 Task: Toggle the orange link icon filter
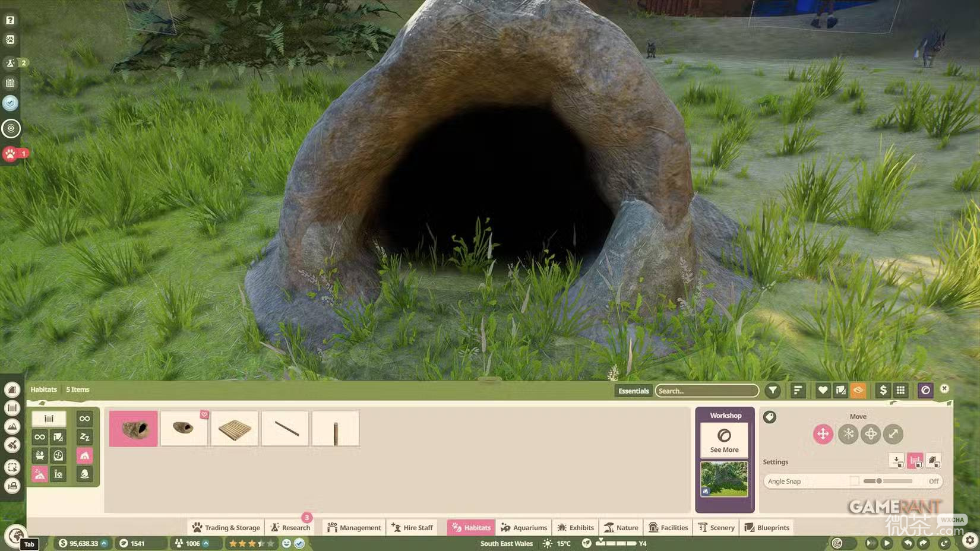858,390
